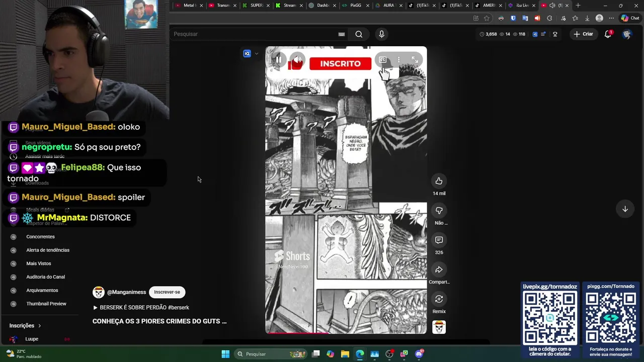Like the Short with 14 mil likes
The height and width of the screenshot is (362, 644).
439,181
